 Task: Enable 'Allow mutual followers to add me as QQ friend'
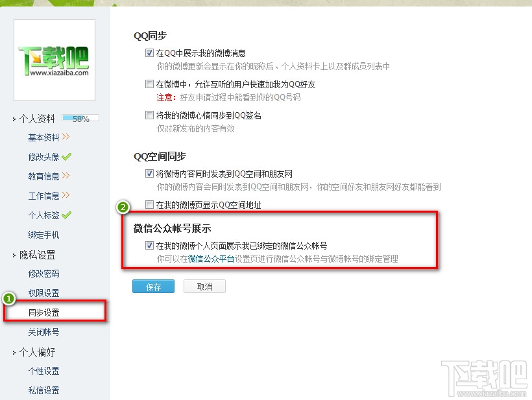(149, 84)
